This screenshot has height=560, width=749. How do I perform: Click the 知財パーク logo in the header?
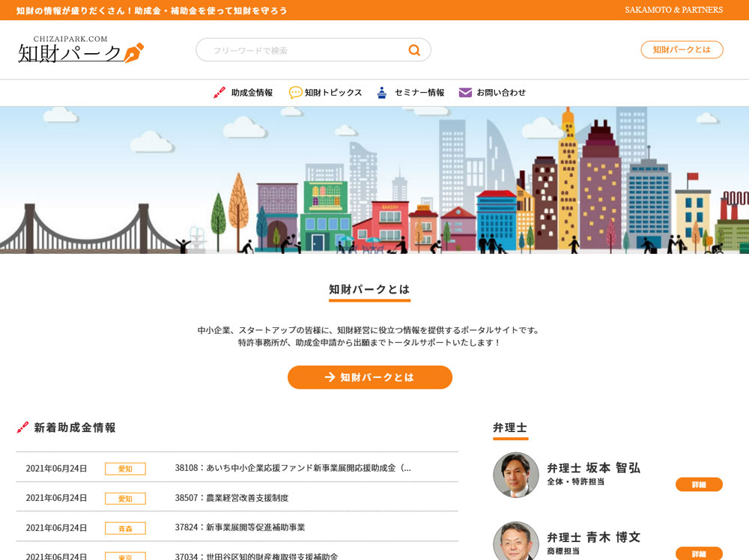[x=80, y=49]
